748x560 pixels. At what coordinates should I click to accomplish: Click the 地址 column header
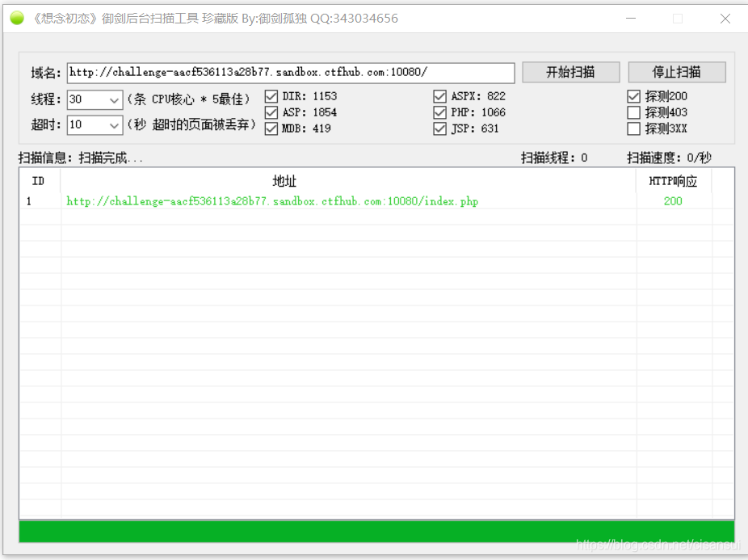[348, 181]
